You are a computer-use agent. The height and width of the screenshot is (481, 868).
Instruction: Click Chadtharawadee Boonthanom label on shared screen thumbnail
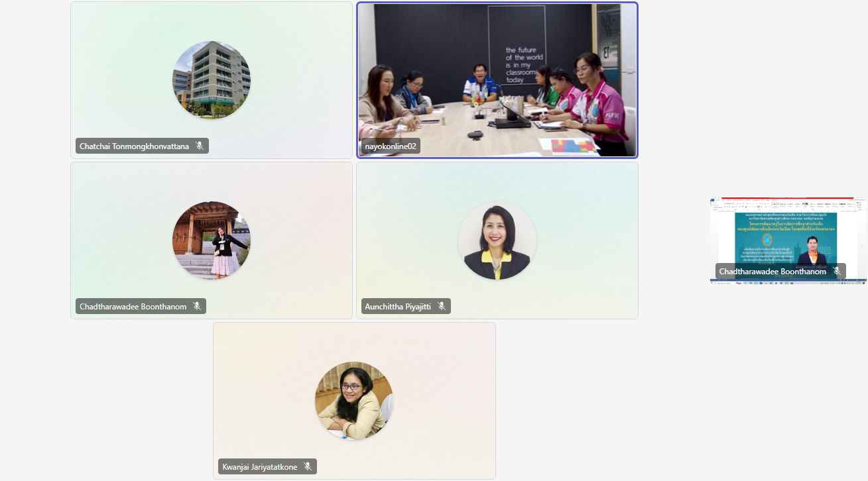tap(773, 271)
